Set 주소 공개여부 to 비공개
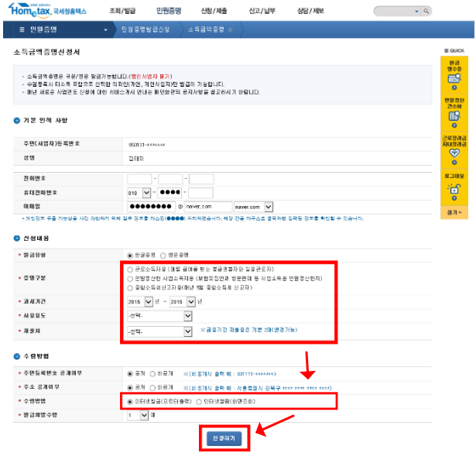Viewport: 476px width, 453px height. pos(152,388)
